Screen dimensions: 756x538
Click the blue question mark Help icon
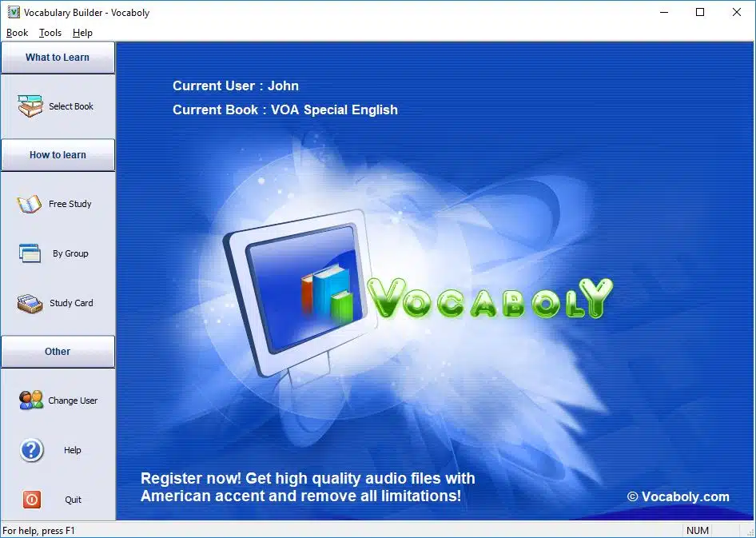[31, 450]
